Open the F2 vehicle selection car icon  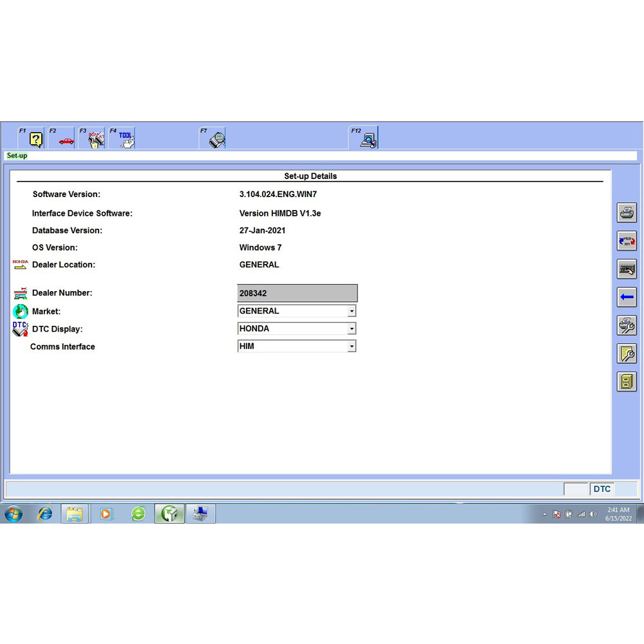(x=63, y=138)
